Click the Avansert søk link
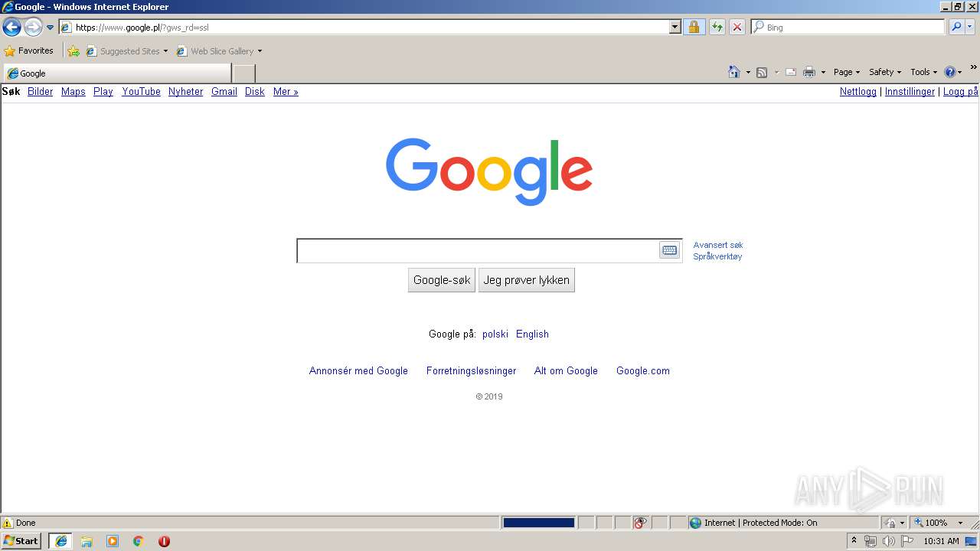This screenshot has height=551, width=980. (718, 245)
